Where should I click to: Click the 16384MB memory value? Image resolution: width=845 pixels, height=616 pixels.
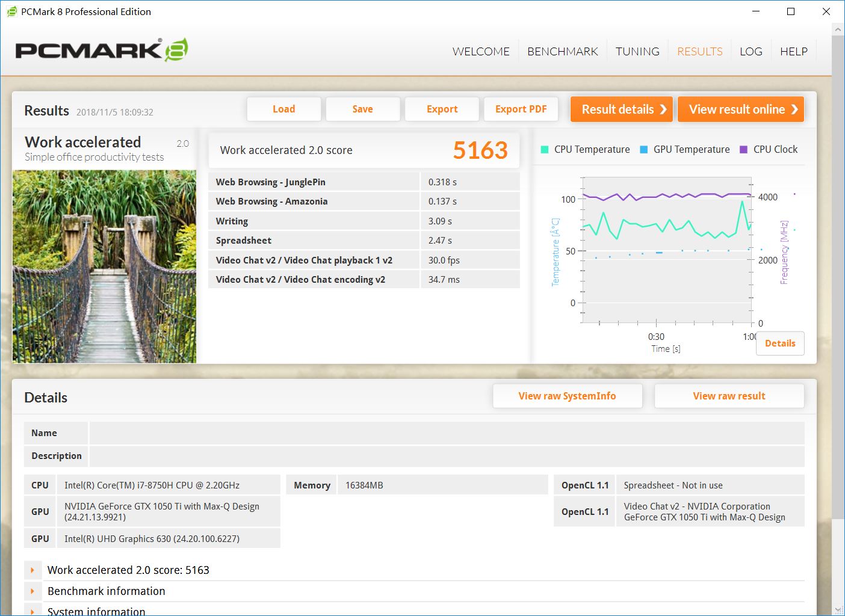click(443, 485)
